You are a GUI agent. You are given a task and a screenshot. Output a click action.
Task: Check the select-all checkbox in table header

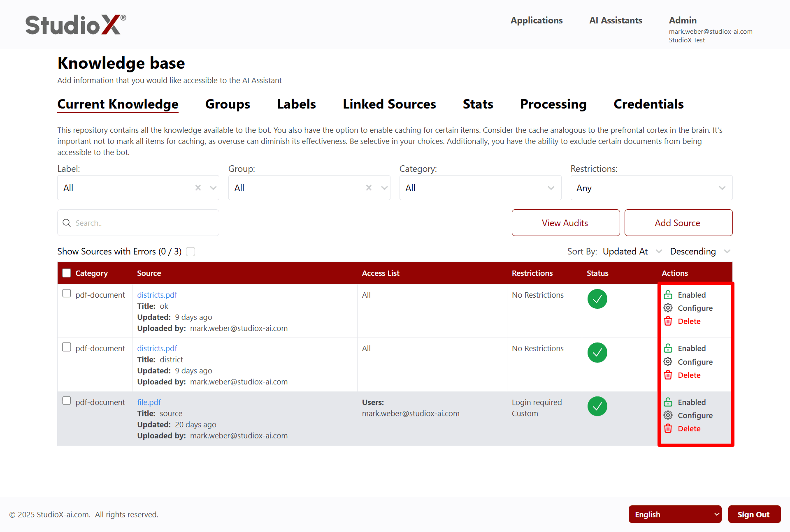coord(66,273)
